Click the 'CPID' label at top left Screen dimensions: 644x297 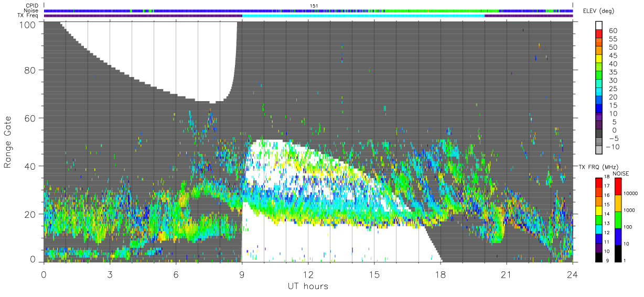tap(32, 5)
